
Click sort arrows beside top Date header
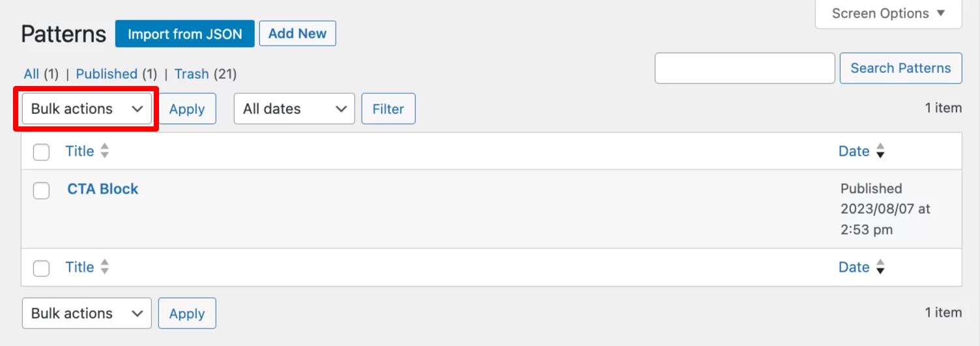click(x=880, y=151)
